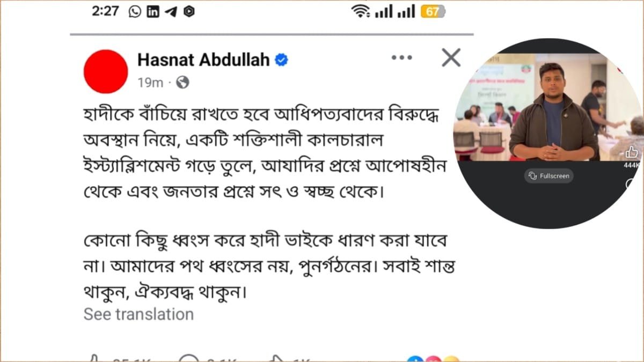Click the public globe audience icon
The image size is (644, 362).
pyautogui.click(x=182, y=83)
